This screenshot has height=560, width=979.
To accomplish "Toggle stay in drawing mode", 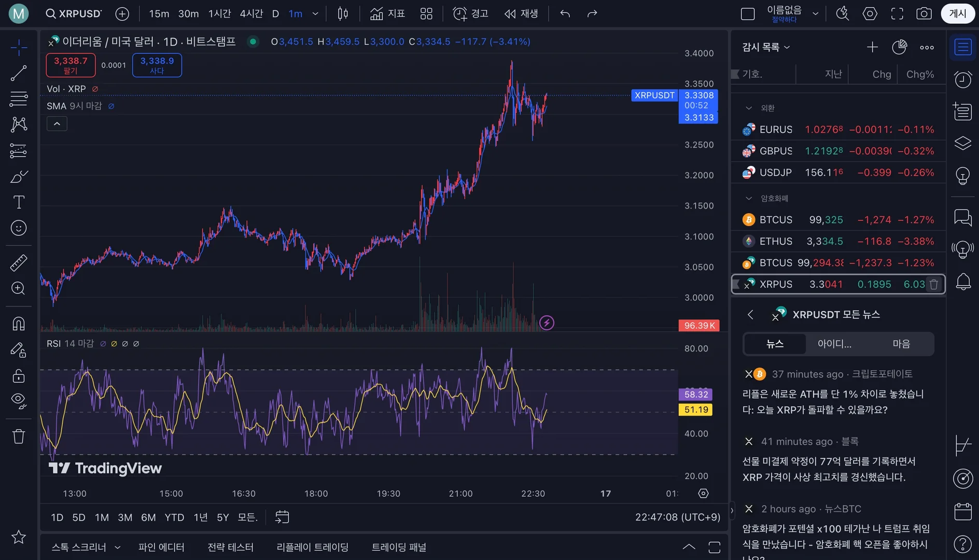I will 19,350.
